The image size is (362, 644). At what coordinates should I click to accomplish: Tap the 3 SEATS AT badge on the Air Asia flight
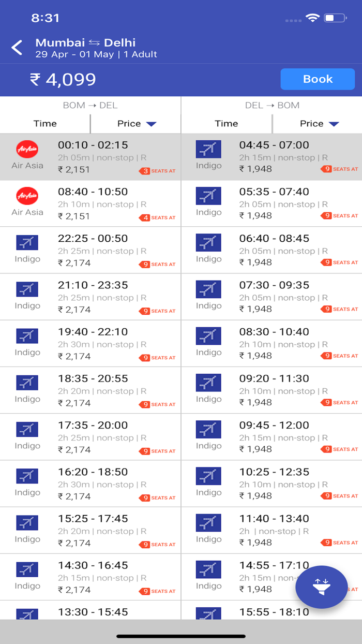coord(156,171)
